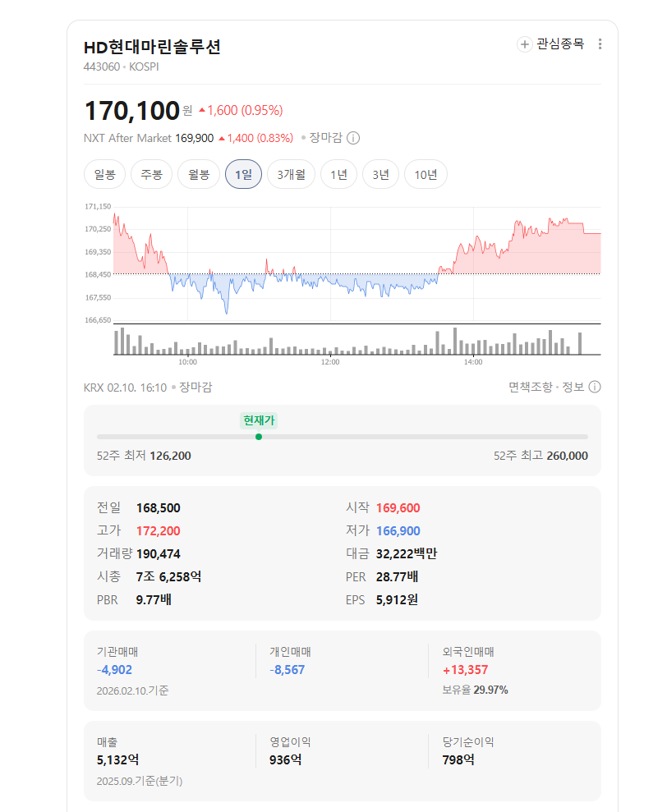Click the 기관매매 value -4,902
Image resolution: width=667 pixels, height=812 pixels.
114,670
